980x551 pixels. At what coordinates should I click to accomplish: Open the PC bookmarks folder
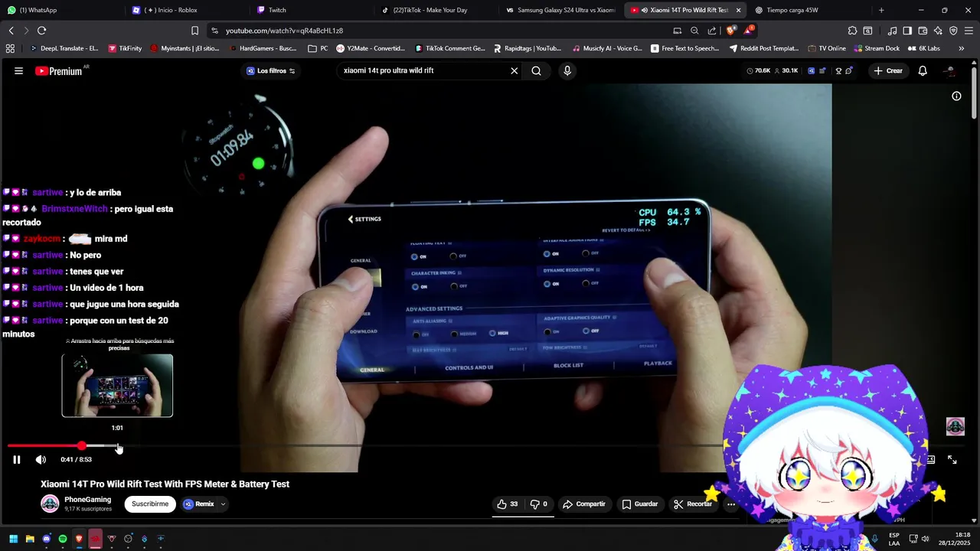318,48
